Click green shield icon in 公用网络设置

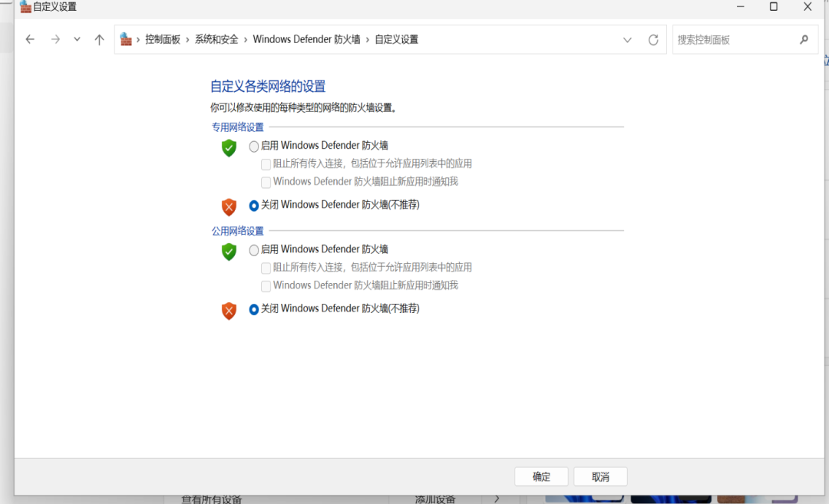click(229, 252)
